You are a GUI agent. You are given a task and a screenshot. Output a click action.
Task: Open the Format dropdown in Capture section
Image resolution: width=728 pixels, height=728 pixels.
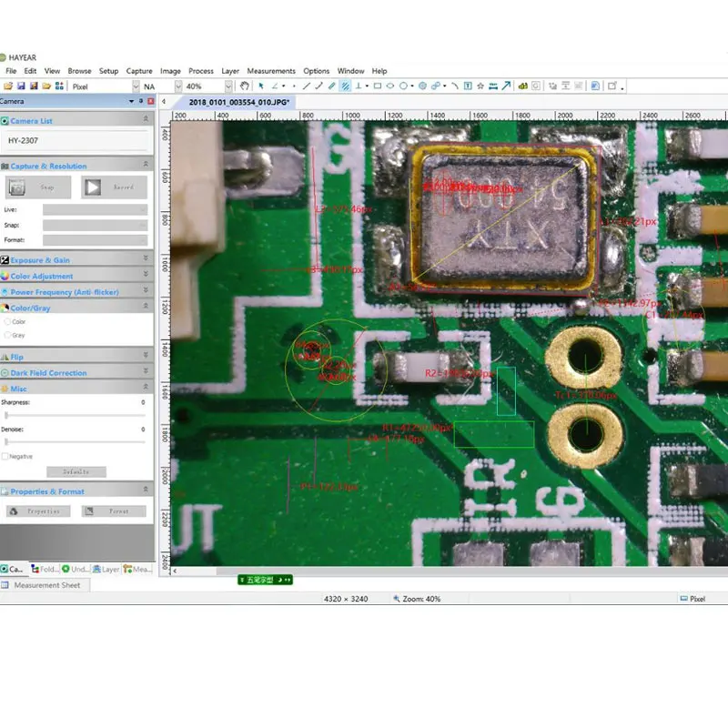pos(96,240)
